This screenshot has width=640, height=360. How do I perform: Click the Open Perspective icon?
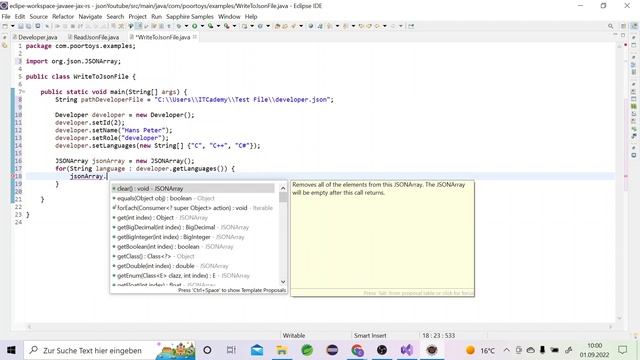(x=623, y=26)
